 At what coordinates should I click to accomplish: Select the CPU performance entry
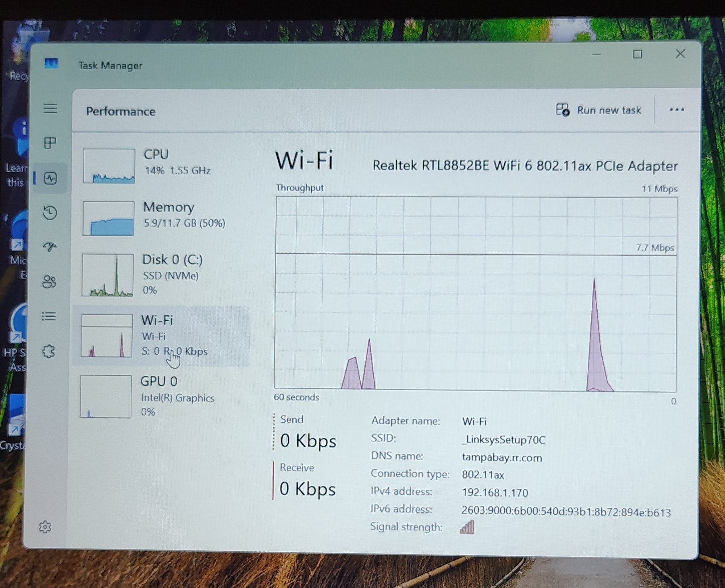(x=162, y=165)
